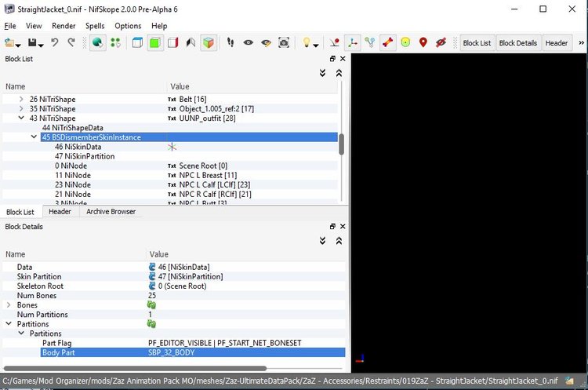
Task: Collapse the 43 NiTriShape tree row
Action: click(x=21, y=118)
